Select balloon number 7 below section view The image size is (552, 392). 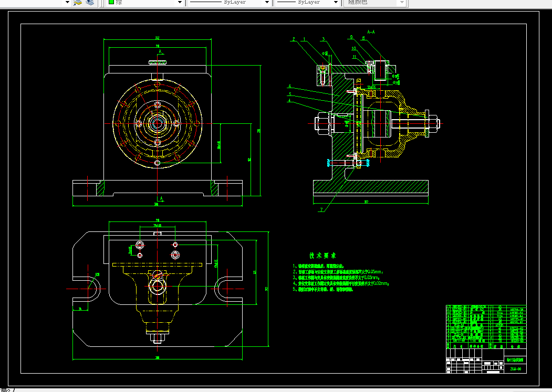[x=321, y=210]
